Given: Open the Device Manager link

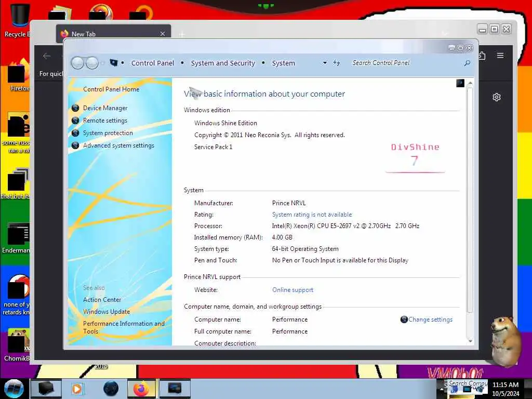Looking at the screenshot, I should (x=105, y=108).
